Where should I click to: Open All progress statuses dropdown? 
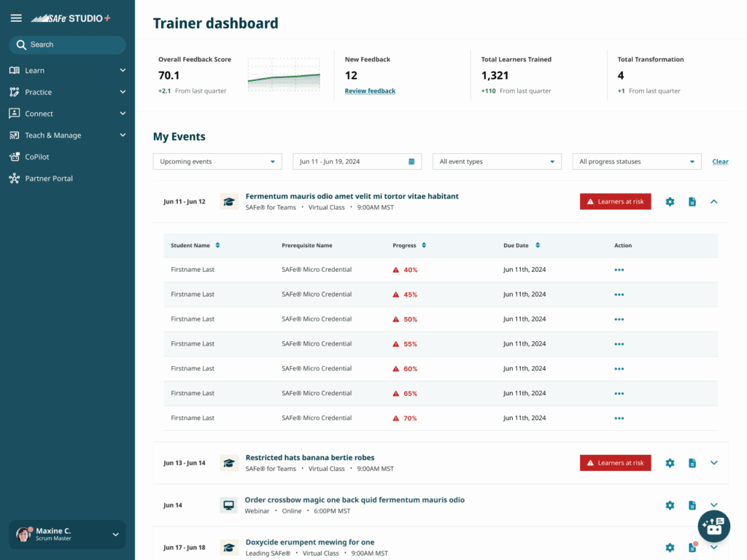pos(636,162)
